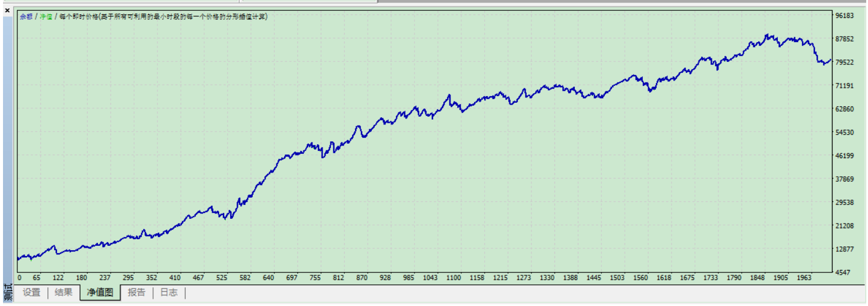Click the x-axis label 1963
This screenshot has height=306, width=868.
pyautogui.click(x=804, y=278)
